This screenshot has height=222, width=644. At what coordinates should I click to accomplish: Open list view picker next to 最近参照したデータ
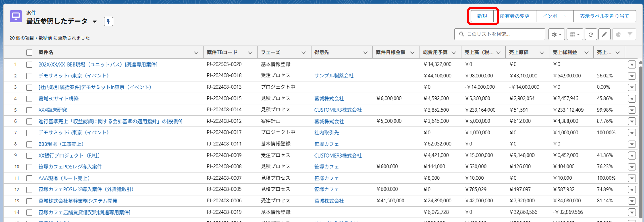[x=95, y=22]
